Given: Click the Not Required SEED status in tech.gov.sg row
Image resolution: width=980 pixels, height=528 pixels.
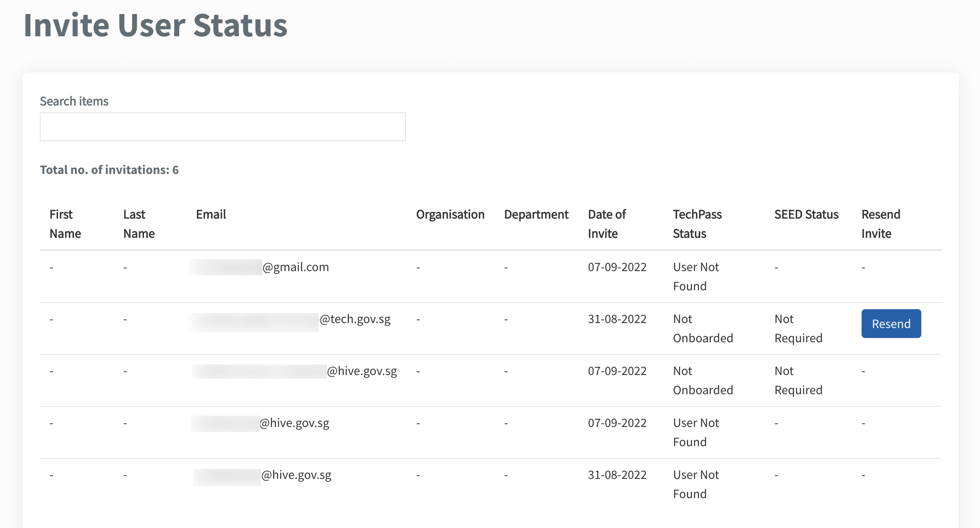Looking at the screenshot, I should (798, 328).
